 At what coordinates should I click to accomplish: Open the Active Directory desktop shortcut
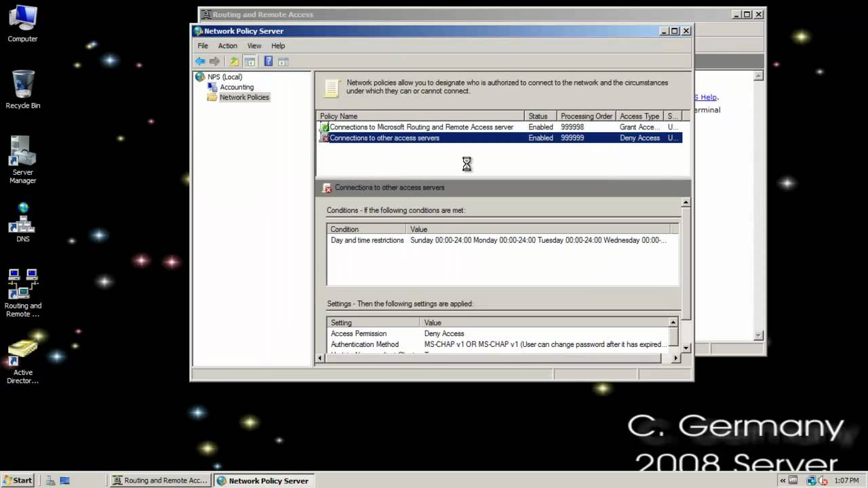point(22,361)
